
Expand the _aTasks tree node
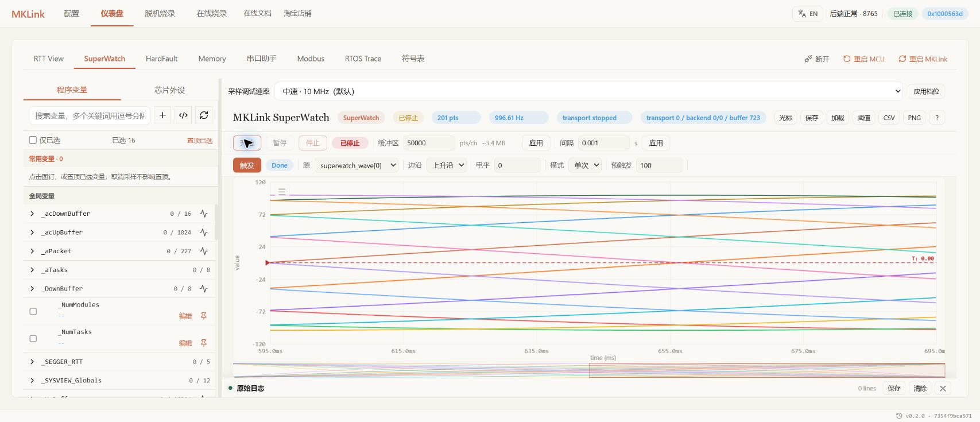pyautogui.click(x=32, y=270)
